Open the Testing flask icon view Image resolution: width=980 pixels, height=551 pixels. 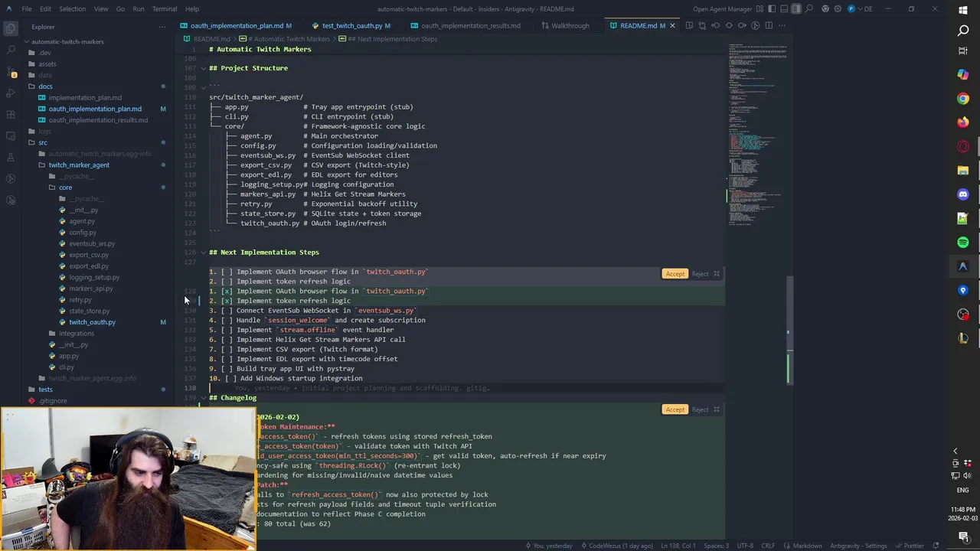(11, 157)
